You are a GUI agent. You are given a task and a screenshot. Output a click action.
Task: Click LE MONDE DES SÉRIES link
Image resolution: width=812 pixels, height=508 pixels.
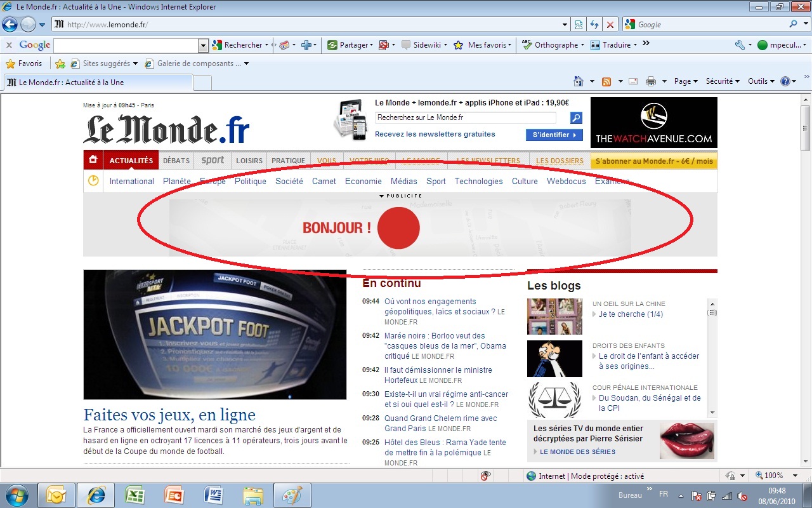pyautogui.click(x=577, y=452)
